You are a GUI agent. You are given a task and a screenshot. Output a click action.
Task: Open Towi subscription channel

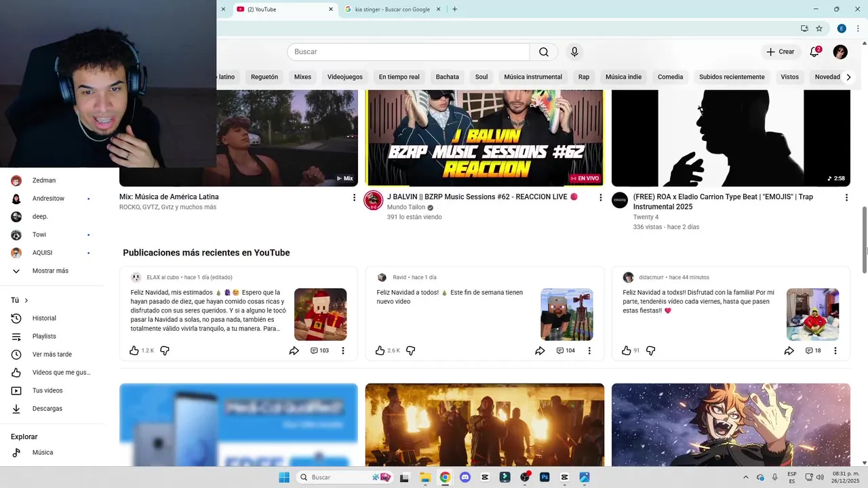(39, 235)
